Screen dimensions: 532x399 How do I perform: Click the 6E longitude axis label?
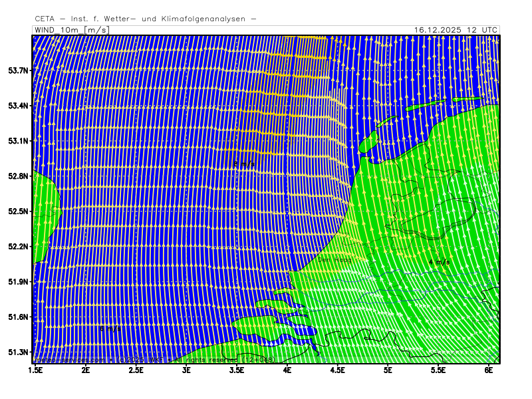[x=489, y=370]
